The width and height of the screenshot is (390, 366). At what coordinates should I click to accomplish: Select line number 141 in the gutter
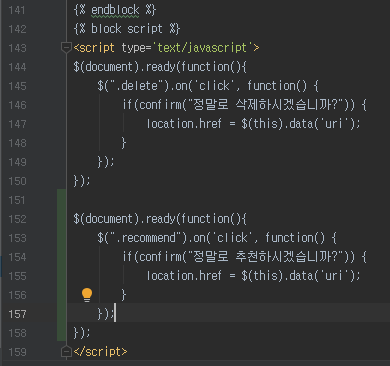pos(17,10)
